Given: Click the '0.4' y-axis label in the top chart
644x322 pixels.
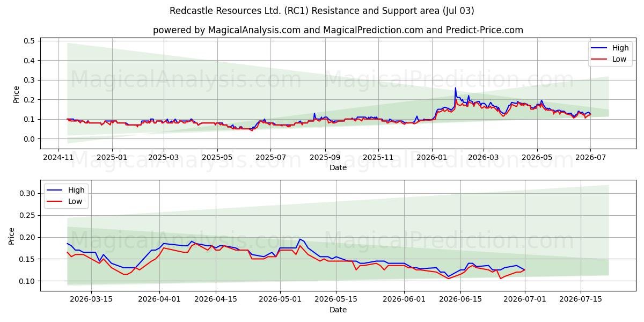Looking at the screenshot, I should (30, 61).
